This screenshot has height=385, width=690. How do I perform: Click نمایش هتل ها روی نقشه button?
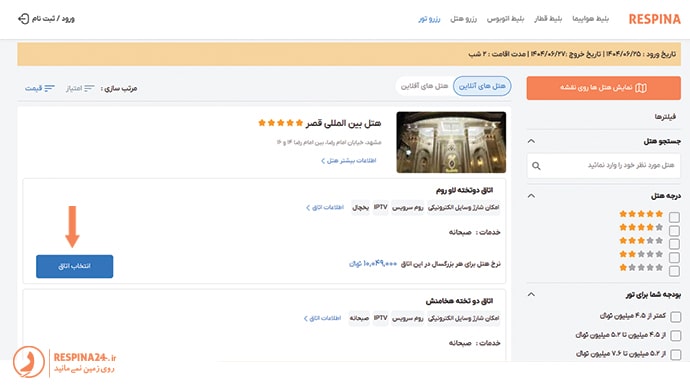click(x=603, y=88)
